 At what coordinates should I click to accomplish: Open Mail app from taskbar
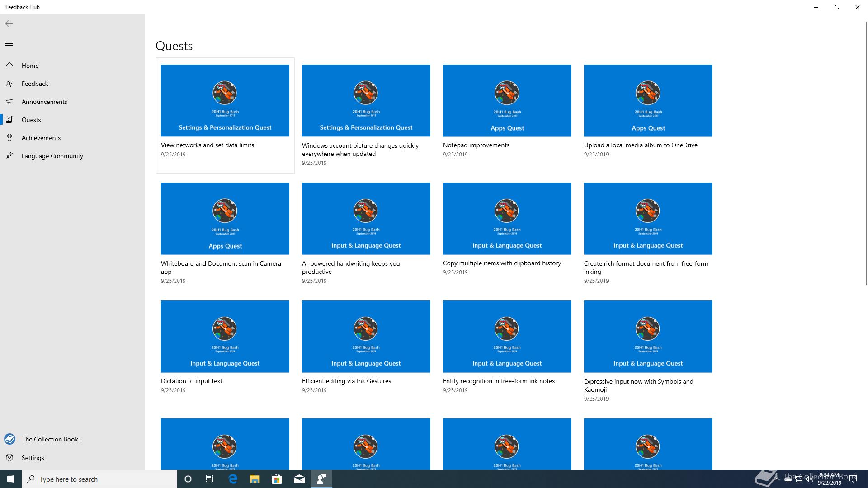[299, 479]
